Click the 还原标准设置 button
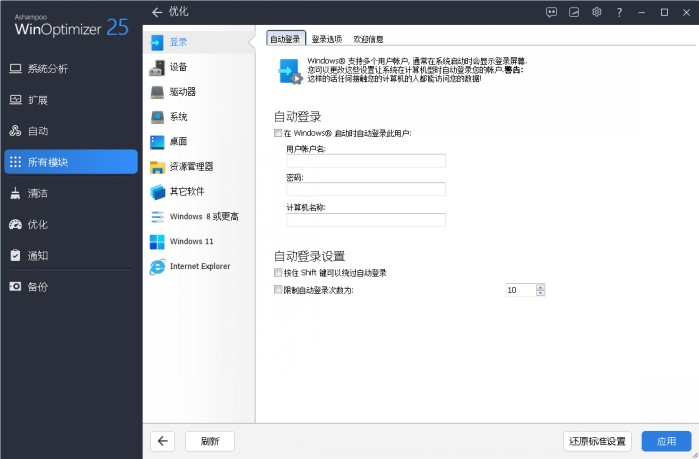Viewport: 699px width, 459px height. tap(597, 441)
